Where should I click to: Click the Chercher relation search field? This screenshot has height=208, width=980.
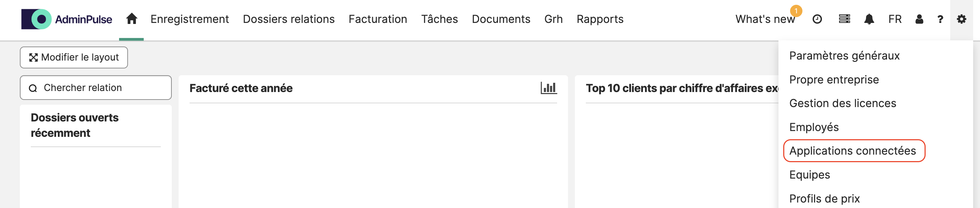point(96,88)
